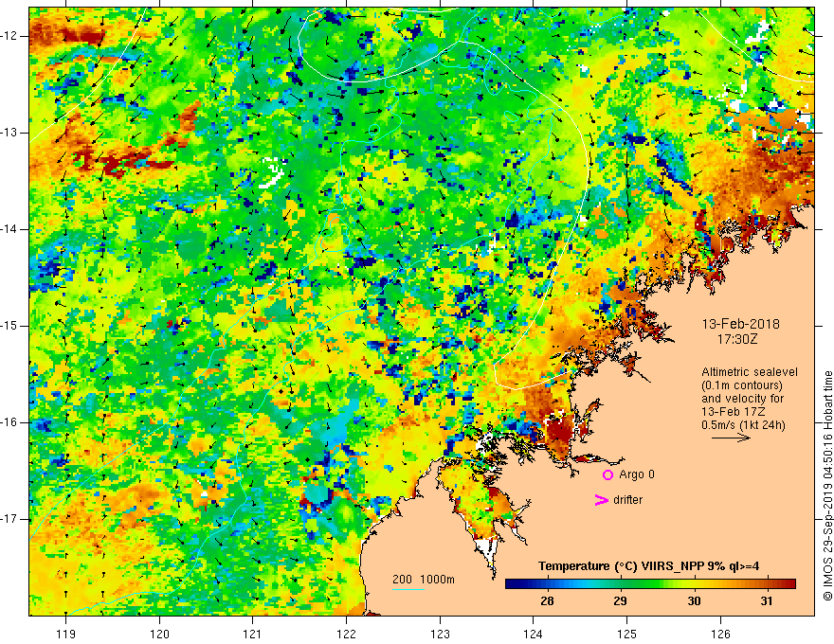Click longitude axis label 121

tap(253, 634)
